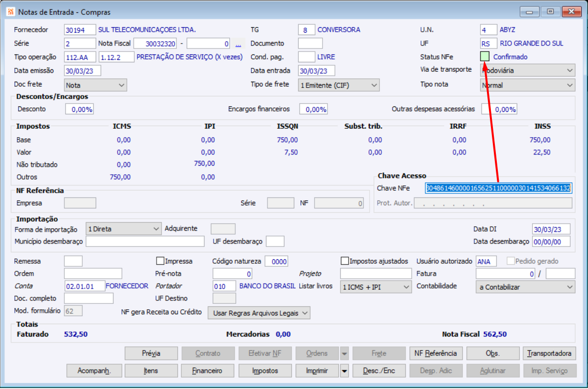Open the Via de transporte dropdown
The height and width of the screenshot is (389, 588).
pyautogui.click(x=527, y=70)
